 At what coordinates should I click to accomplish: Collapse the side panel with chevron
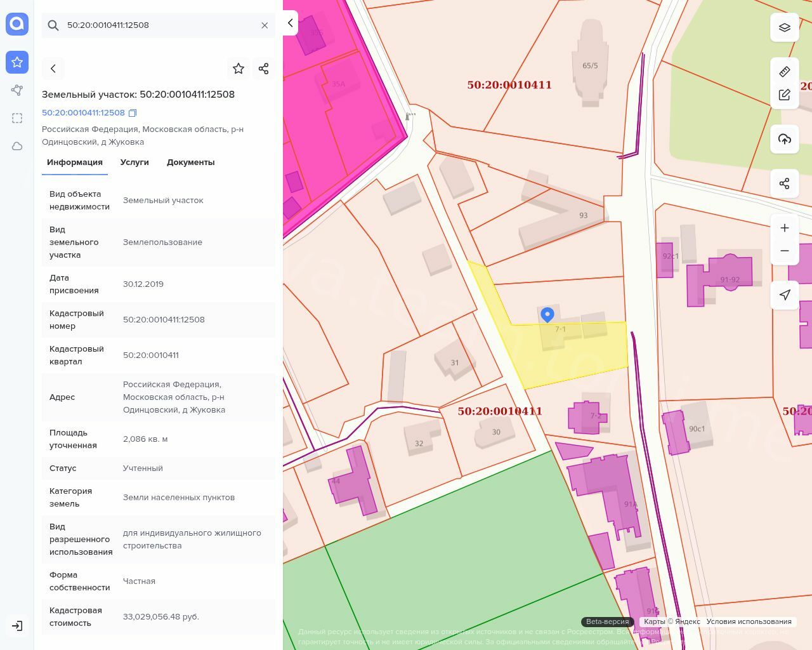tap(290, 23)
